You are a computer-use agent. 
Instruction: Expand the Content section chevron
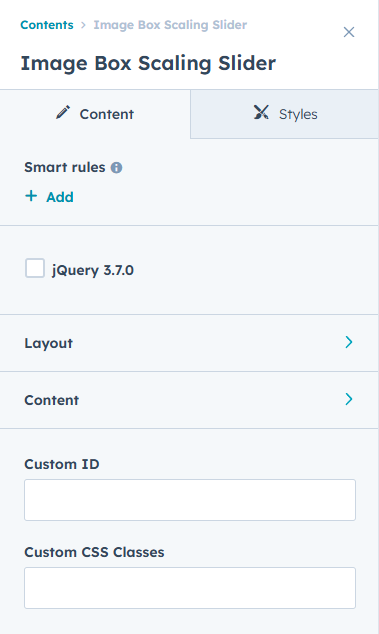click(349, 399)
